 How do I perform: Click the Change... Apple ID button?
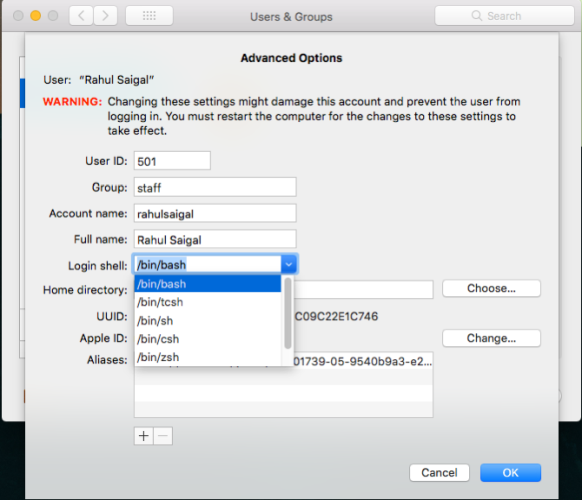click(x=491, y=338)
